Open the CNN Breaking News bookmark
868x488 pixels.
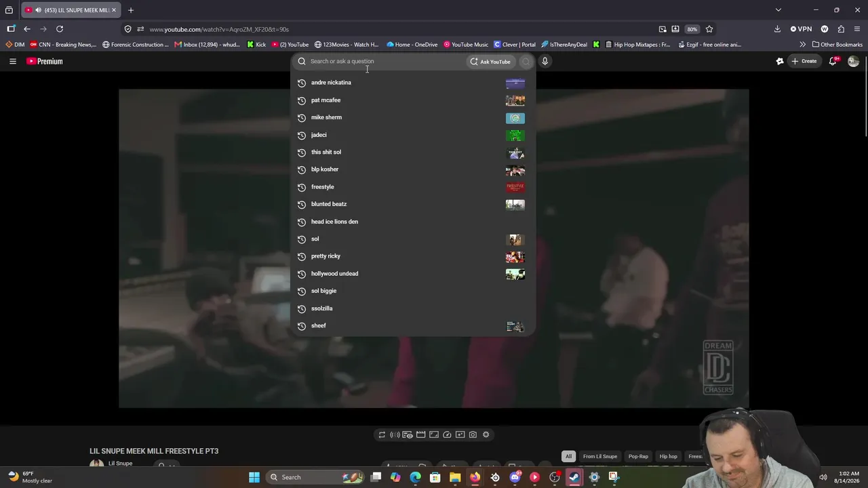click(63, 45)
